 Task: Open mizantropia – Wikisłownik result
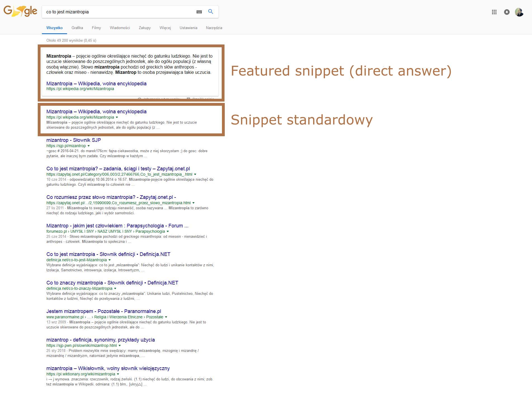pyautogui.click(x=108, y=368)
